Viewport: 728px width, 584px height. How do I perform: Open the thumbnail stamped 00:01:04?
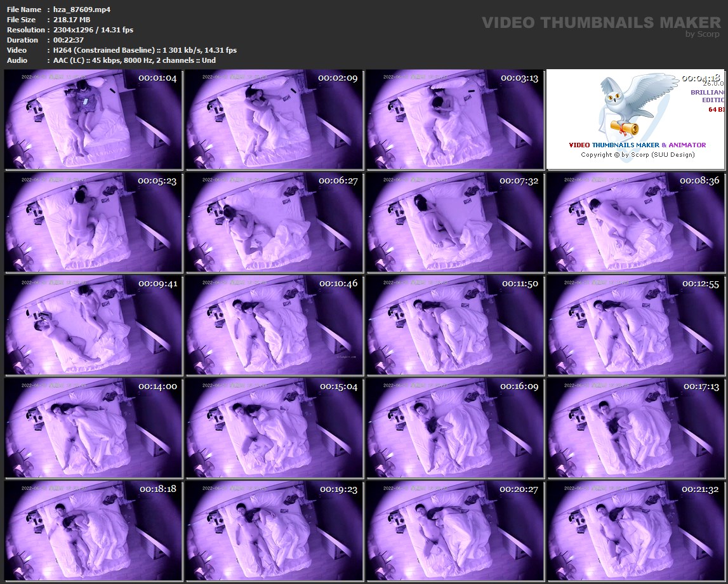[93, 119]
